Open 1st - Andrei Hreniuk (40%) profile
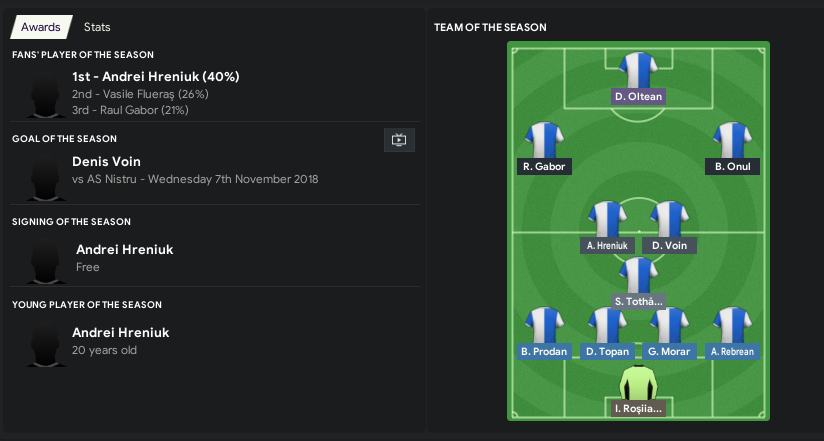 156,77
